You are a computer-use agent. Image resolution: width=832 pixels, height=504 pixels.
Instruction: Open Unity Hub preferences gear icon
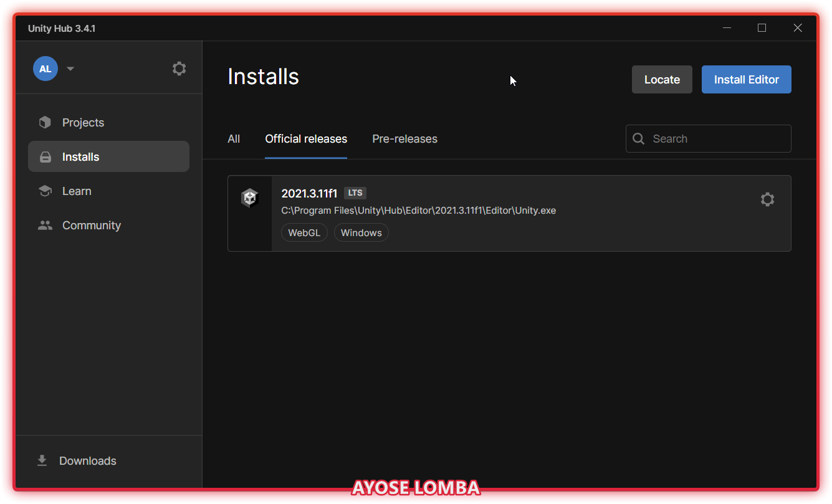(x=179, y=69)
